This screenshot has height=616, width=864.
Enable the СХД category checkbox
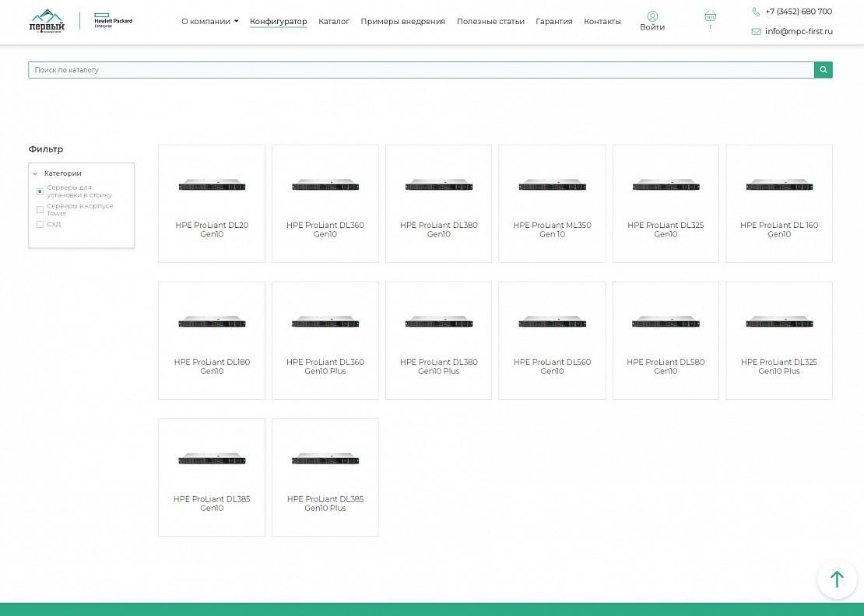[40, 225]
